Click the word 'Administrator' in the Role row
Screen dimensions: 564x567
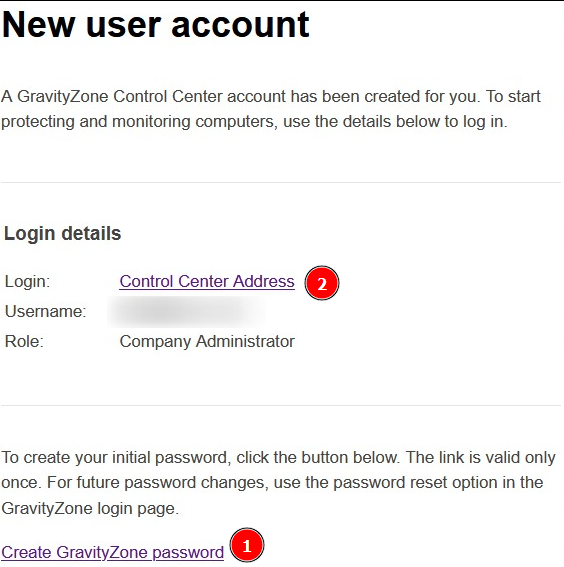click(x=245, y=341)
